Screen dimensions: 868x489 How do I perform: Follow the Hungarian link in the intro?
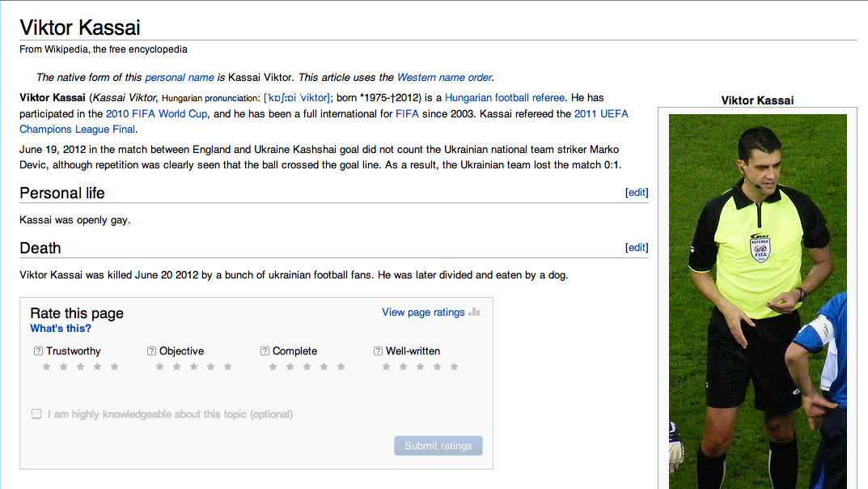point(468,98)
